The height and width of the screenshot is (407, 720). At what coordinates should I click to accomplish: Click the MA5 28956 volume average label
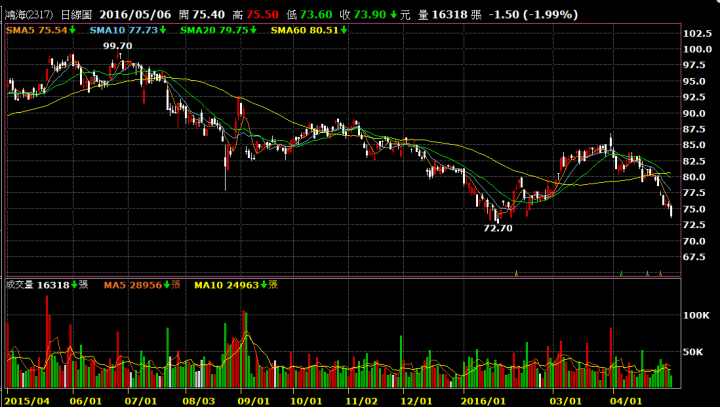[x=133, y=285]
